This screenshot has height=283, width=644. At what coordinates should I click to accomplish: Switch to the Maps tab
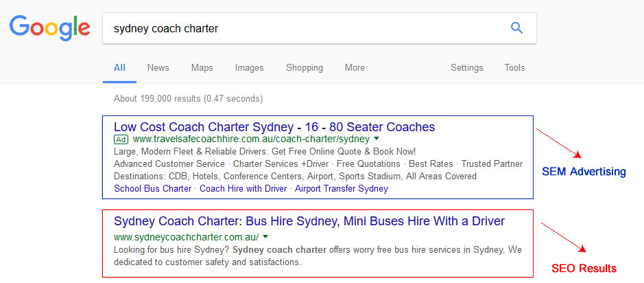(202, 68)
